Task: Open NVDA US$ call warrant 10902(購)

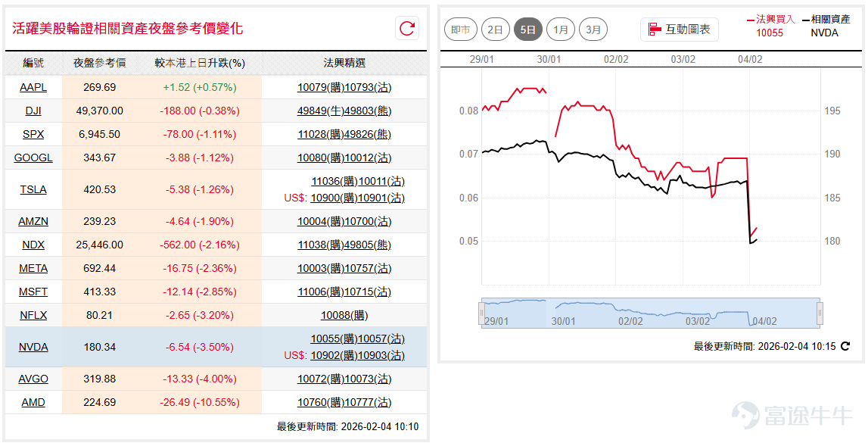Action: click(x=334, y=355)
